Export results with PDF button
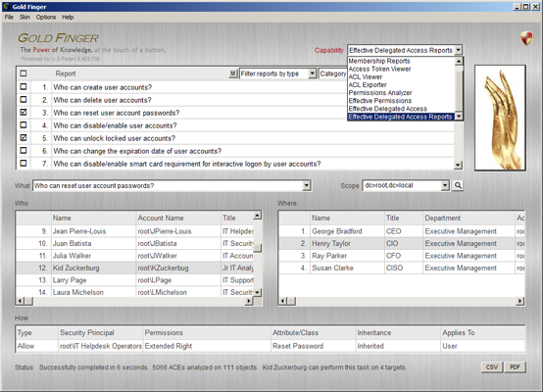 (x=515, y=367)
